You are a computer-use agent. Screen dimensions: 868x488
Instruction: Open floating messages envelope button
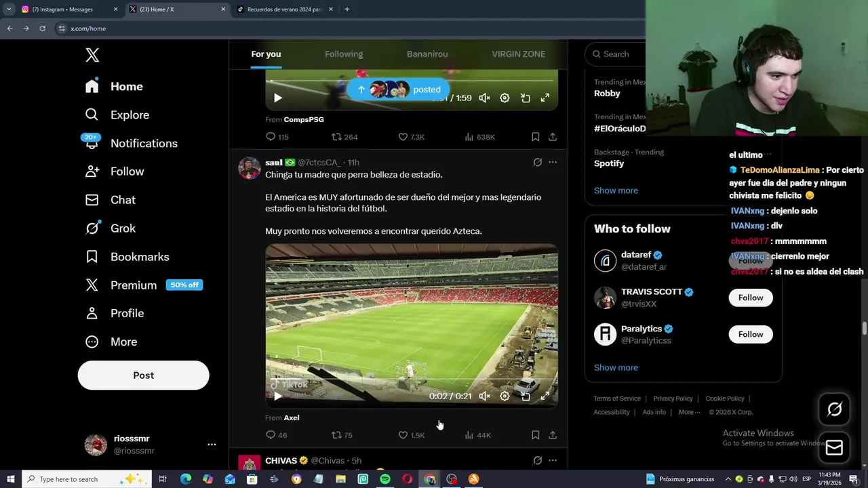(x=834, y=447)
